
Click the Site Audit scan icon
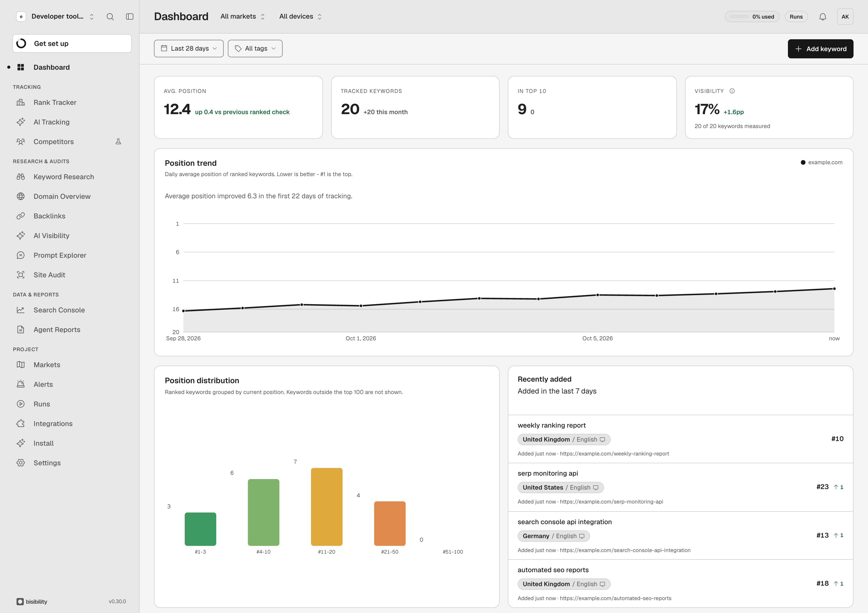coord(21,275)
